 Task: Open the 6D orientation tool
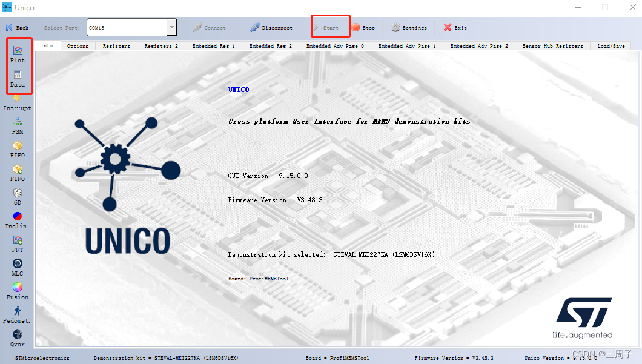[17, 197]
